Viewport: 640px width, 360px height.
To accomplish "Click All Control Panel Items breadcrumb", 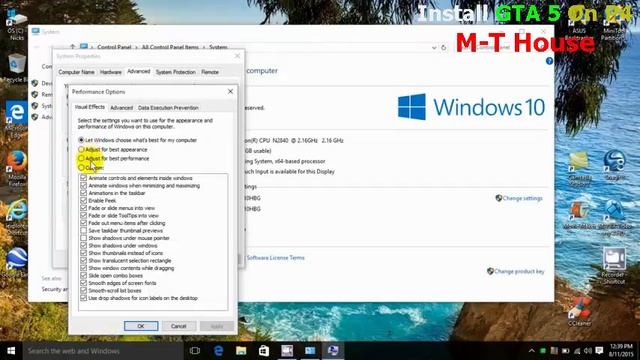I will [x=170, y=47].
